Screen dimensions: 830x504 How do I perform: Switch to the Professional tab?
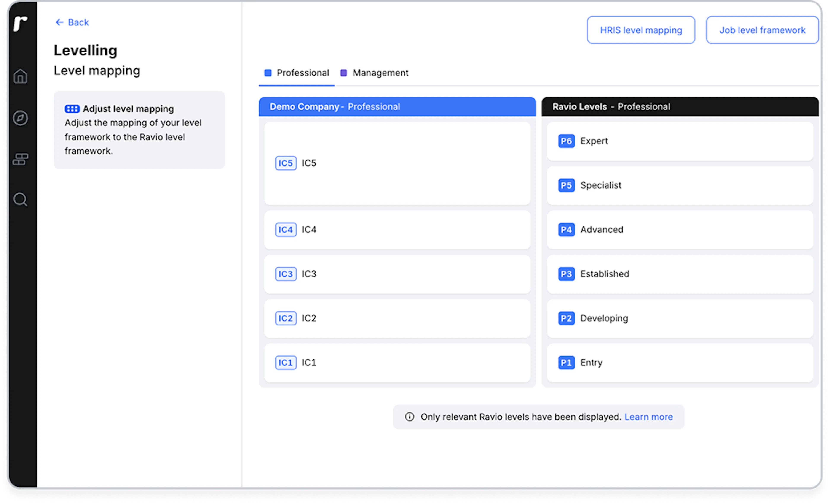(296, 73)
